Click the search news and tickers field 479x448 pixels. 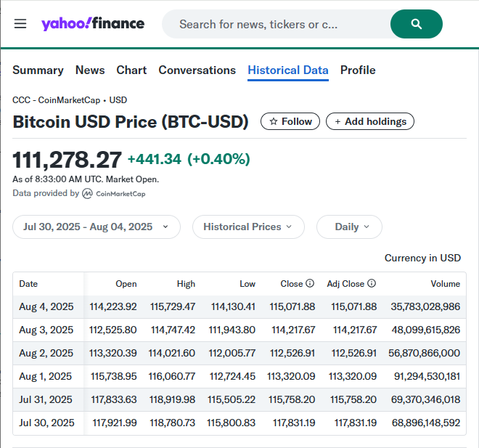[x=277, y=24]
